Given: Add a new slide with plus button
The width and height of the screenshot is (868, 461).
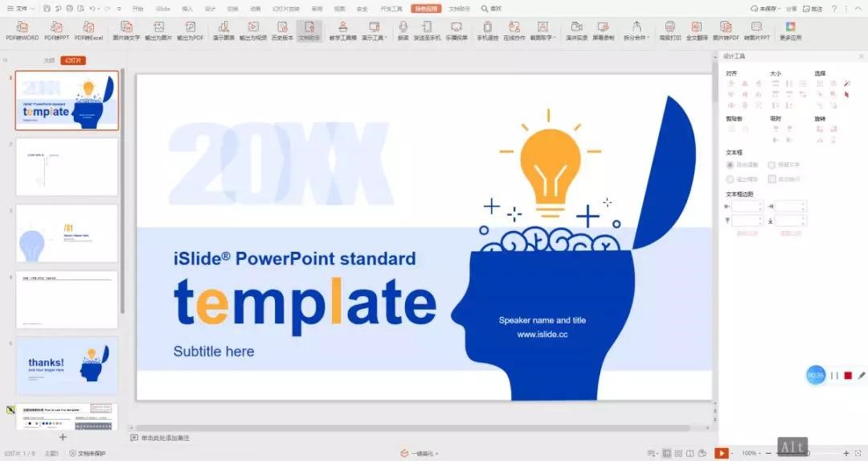Looking at the screenshot, I should click(63, 437).
